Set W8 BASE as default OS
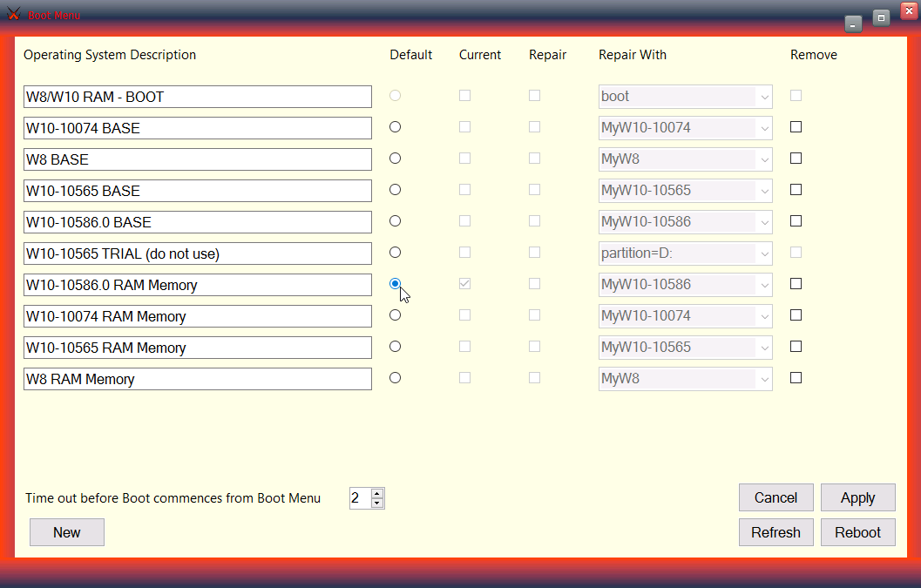This screenshot has height=588, width=921. [396, 159]
